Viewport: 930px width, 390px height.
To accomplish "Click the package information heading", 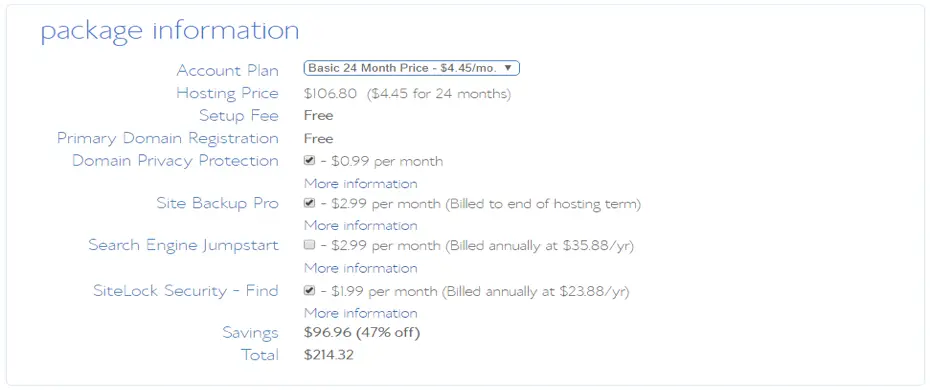I will click(170, 31).
